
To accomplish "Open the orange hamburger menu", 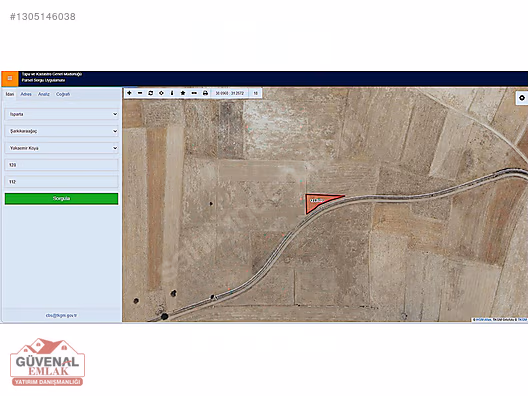I will (x=10, y=78).
